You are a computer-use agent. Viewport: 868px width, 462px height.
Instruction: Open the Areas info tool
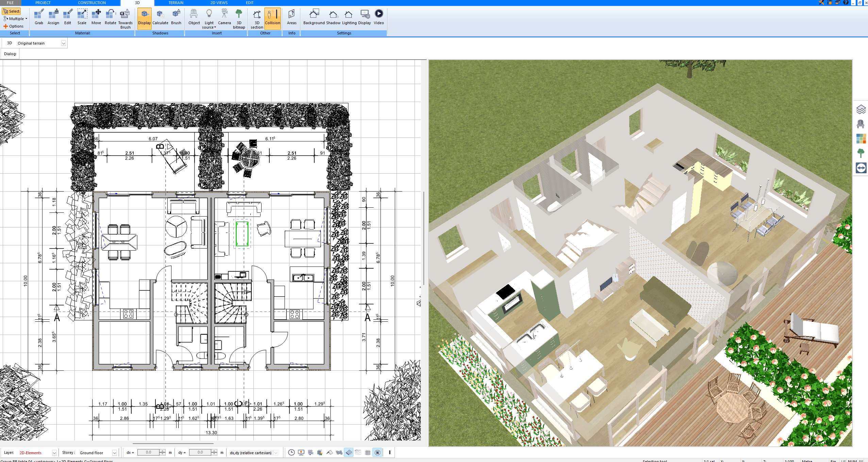tap(291, 17)
